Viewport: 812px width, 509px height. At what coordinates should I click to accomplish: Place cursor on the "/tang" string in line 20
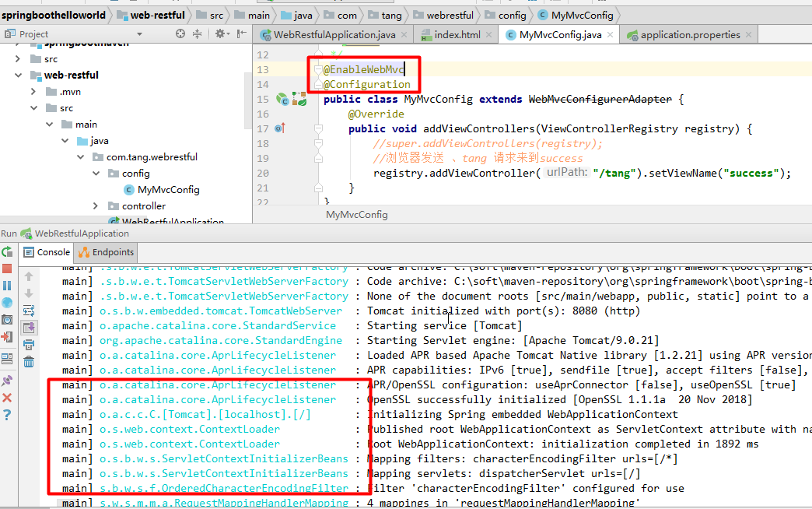point(614,173)
